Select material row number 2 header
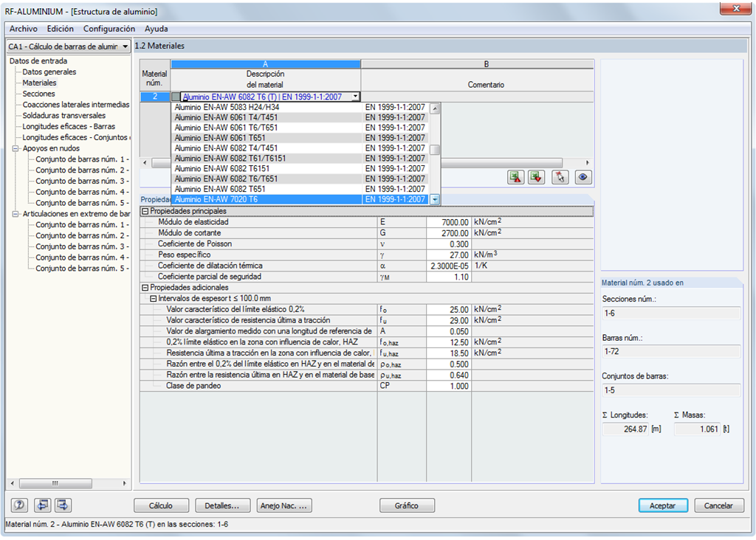This screenshot has height=540, width=756. 155,97
